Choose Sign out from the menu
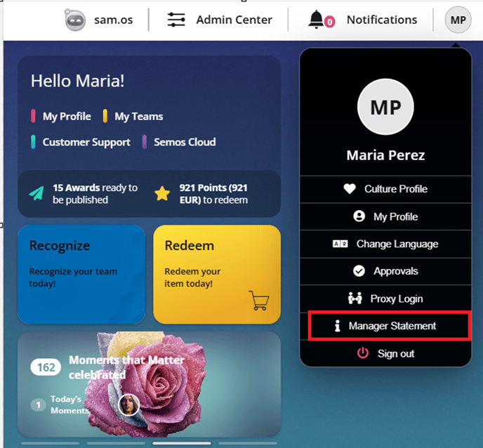The width and height of the screenshot is (483, 448). point(385,353)
